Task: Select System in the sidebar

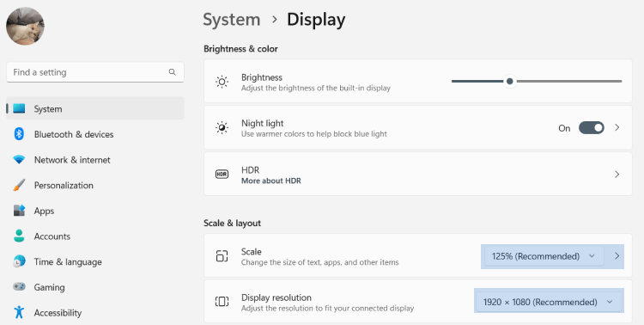Action: [x=95, y=108]
